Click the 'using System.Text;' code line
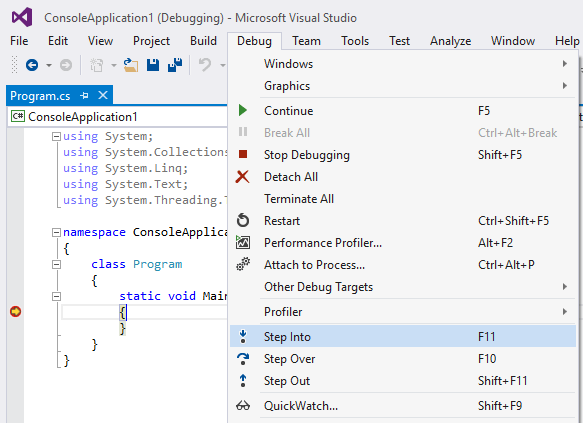Image resolution: width=583 pixels, height=423 pixels. (x=125, y=184)
